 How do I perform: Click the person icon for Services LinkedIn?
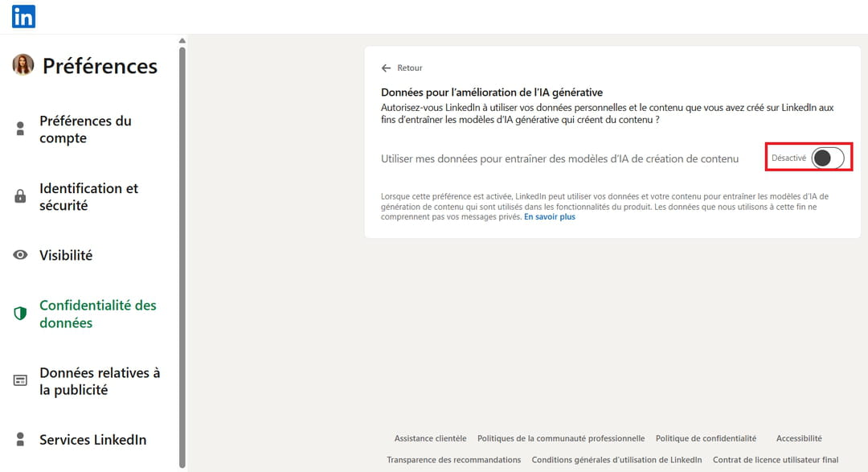coord(21,439)
